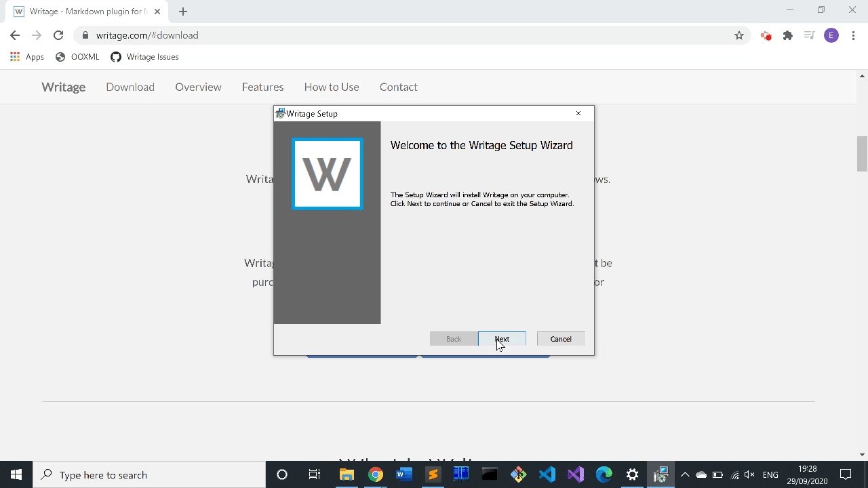Close the Writage Setup dialog

pyautogui.click(x=578, y=113)
